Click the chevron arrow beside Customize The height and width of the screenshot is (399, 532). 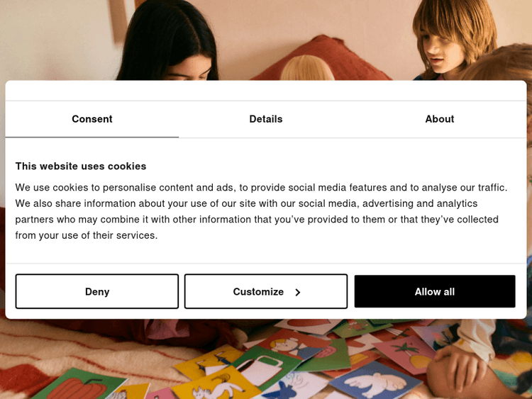coord(298,292)
